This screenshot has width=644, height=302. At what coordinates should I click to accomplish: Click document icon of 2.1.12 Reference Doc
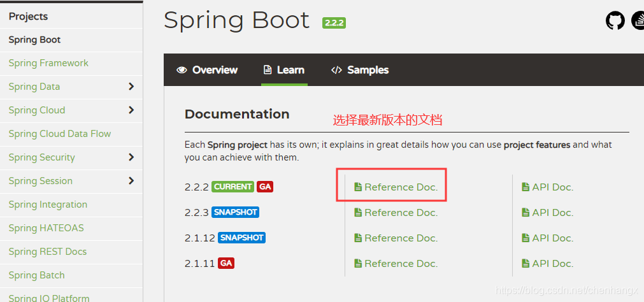tap(358, 238)
